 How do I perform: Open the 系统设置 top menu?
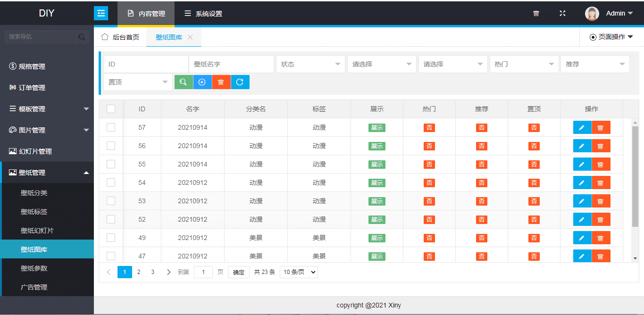(x=203, y=14)
